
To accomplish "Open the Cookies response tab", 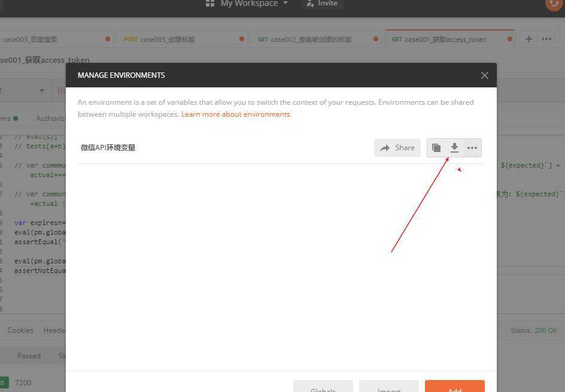I will tap(20, 330).
